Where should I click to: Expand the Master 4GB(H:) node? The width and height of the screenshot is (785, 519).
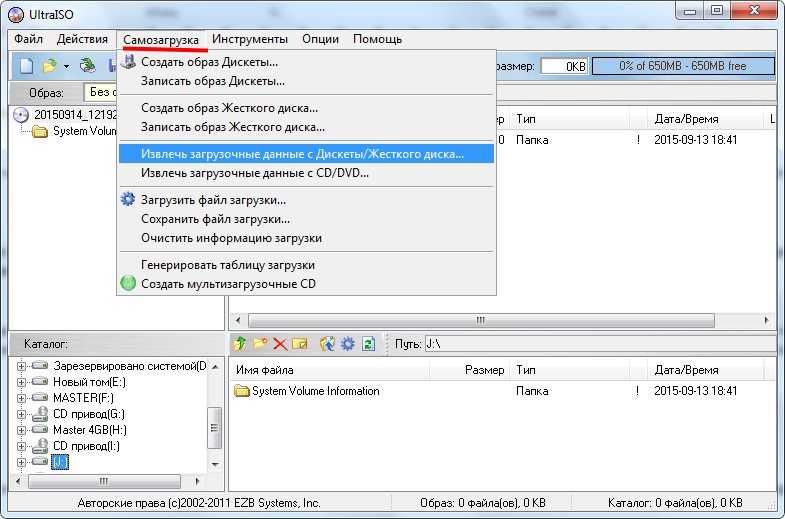click(21, 430)
